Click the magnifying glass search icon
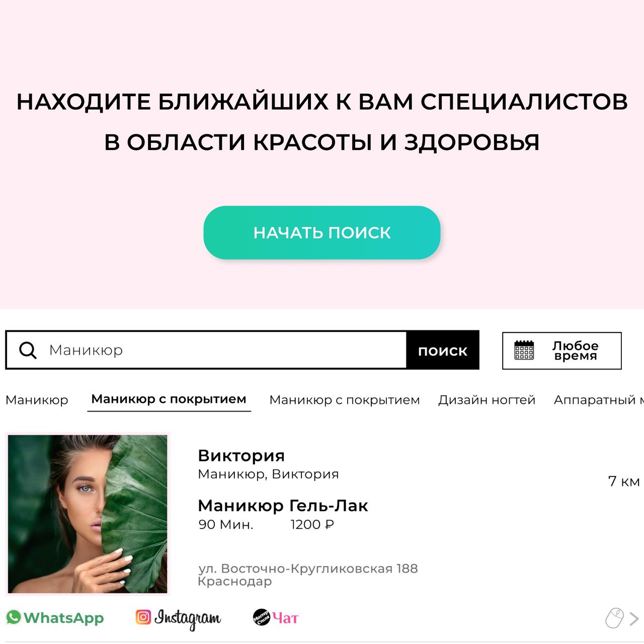The height and width of the screenshot is (644, 644). (x=28, y=350)
